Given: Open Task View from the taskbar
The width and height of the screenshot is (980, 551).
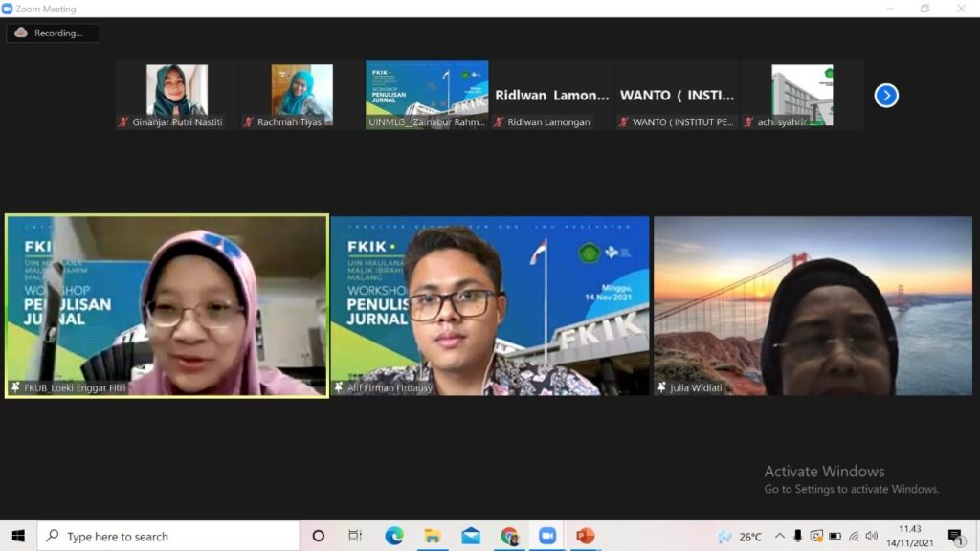Looking at the screenshot, I should pyautogui.click(x=355, y=536).
